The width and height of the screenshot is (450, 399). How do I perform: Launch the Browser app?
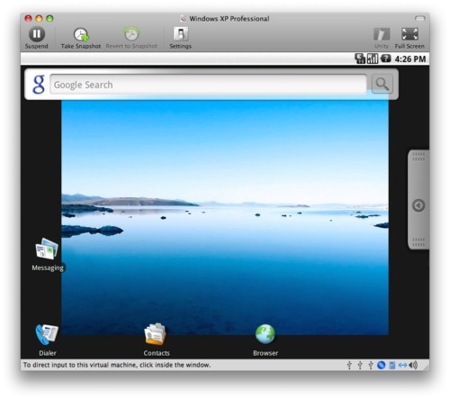coord(265,334)
